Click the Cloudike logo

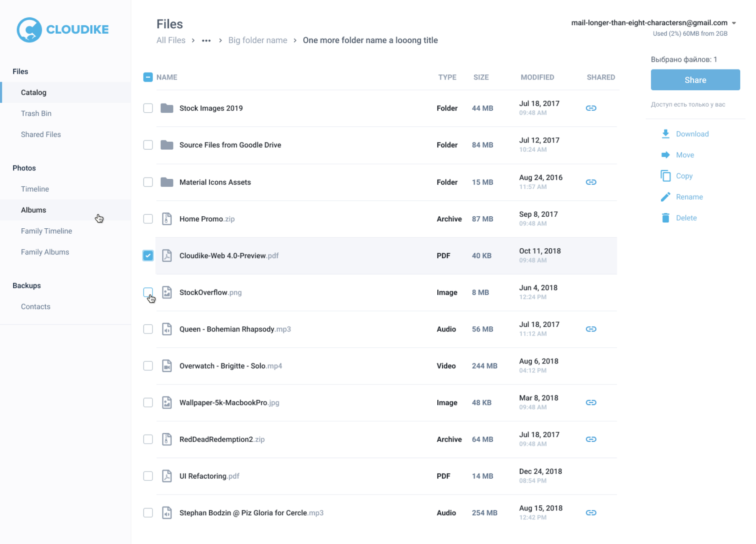pyautogui.click(x=62, y=30)
